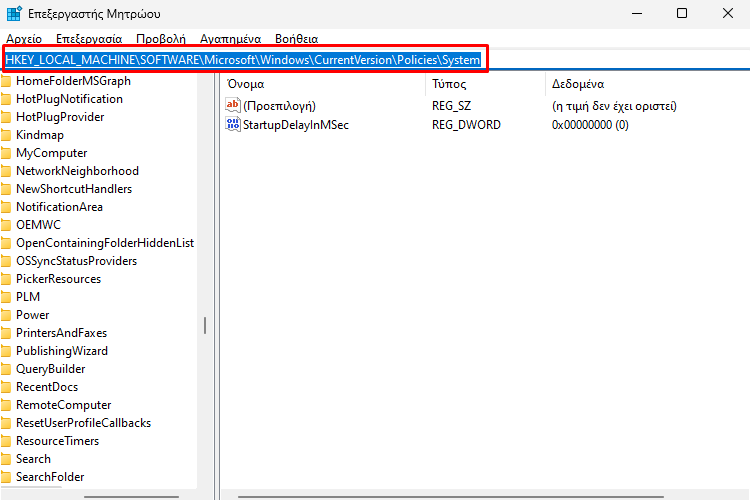The width and height of the screenshot is (750, 500).
Task: Click the registry path address bar
Action: pos(375,60)
